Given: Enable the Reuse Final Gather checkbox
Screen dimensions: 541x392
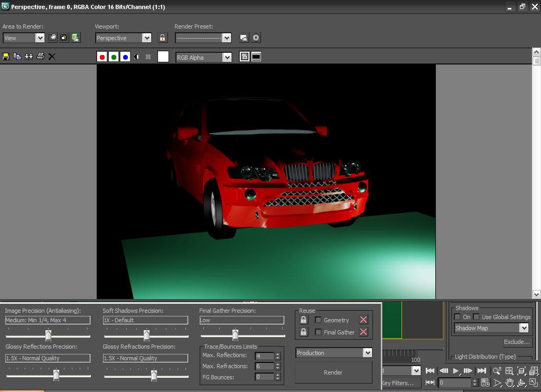Looking at the screenshot, I should click(x=318, y=332).
